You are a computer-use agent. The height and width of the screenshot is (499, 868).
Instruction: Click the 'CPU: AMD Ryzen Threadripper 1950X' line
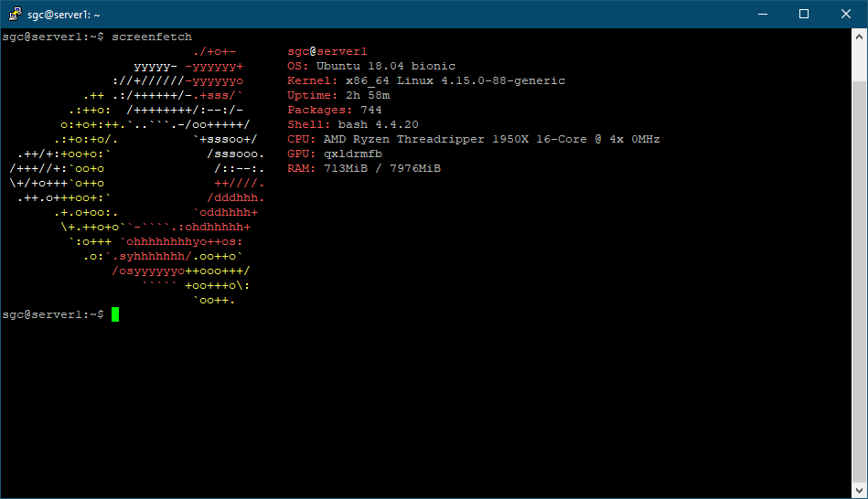tap(474, 139)
